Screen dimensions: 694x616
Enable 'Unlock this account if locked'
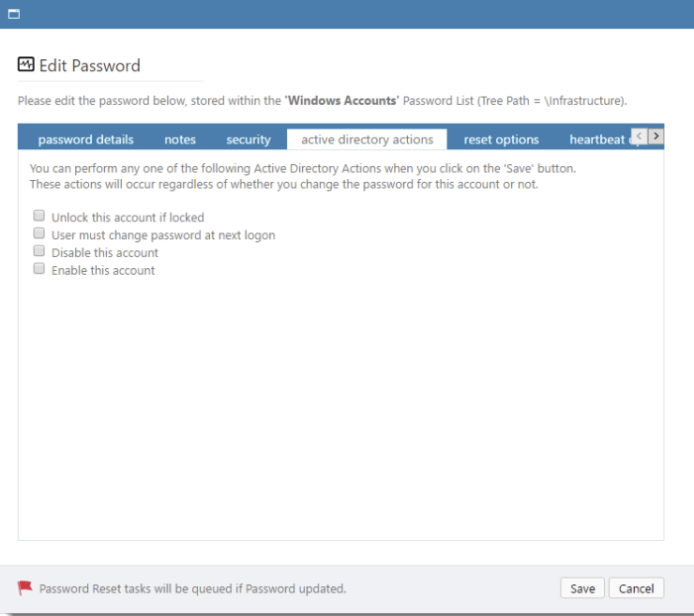(39, 217)
